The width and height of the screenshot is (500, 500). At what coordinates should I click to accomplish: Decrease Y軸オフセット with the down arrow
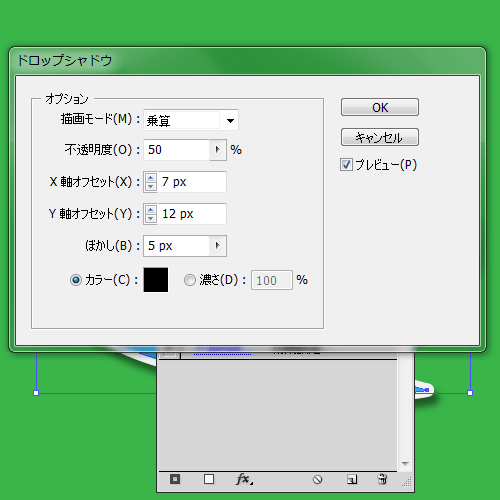click(x=151, y=218)
